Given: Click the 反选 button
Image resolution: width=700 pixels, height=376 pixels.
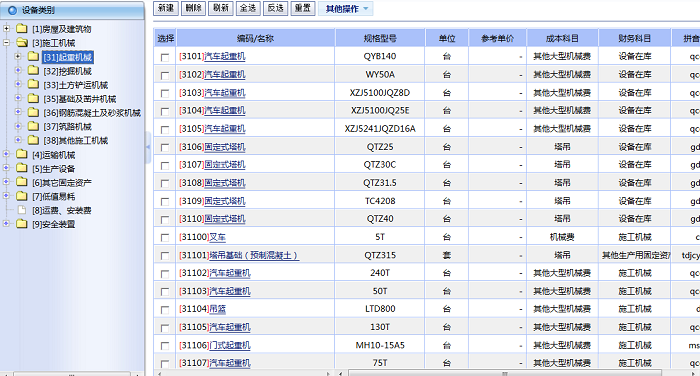Looking at the screenshot, I should [275, 8].
